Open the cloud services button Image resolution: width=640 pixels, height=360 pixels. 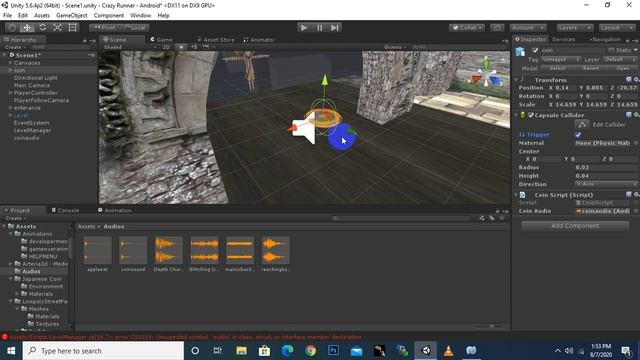pyautogui.click(x=497, y=27)
